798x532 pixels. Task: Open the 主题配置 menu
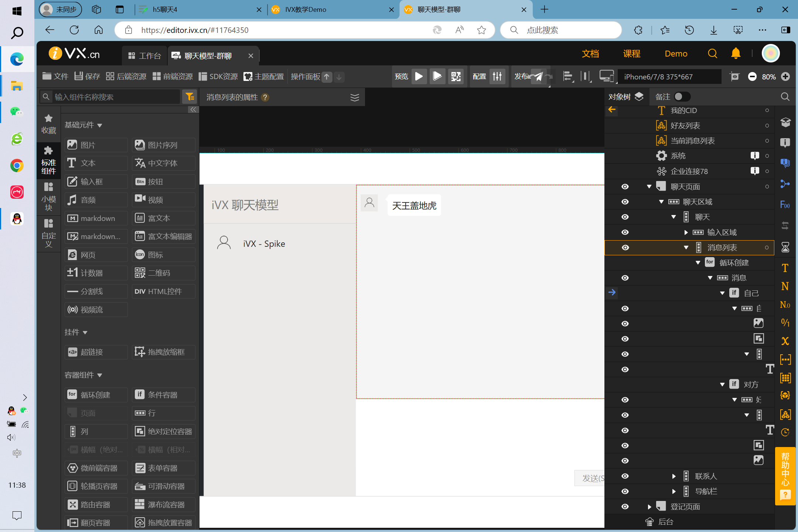coord(264,76)
